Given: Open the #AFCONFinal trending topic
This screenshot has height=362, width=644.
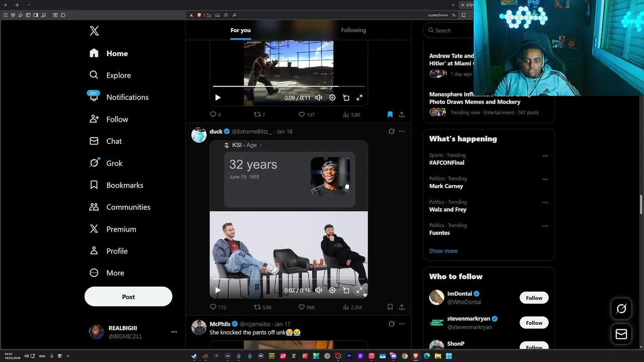Looking at the screenshot, I should click(447, 163).
